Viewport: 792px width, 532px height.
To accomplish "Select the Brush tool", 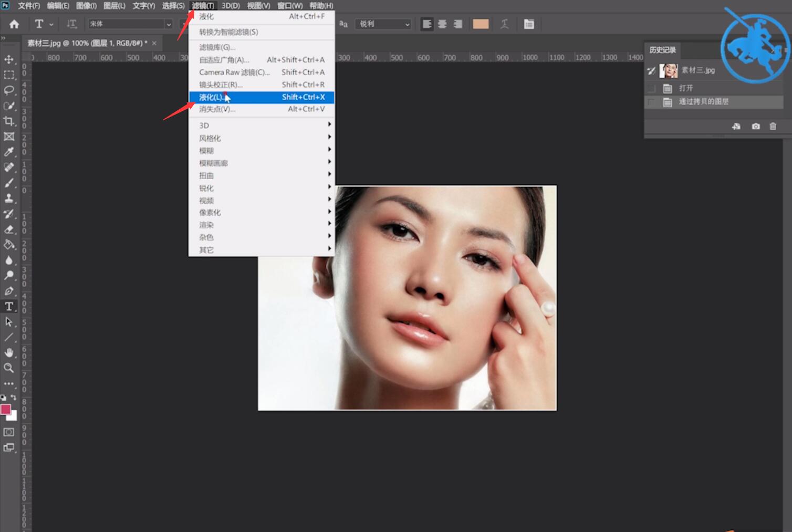I will (9, 183).
